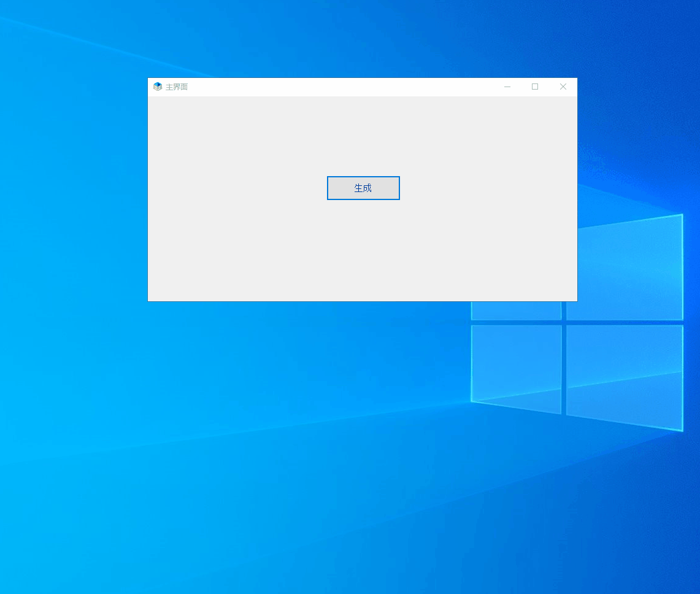Click the 生成 button

click(363, 188)
